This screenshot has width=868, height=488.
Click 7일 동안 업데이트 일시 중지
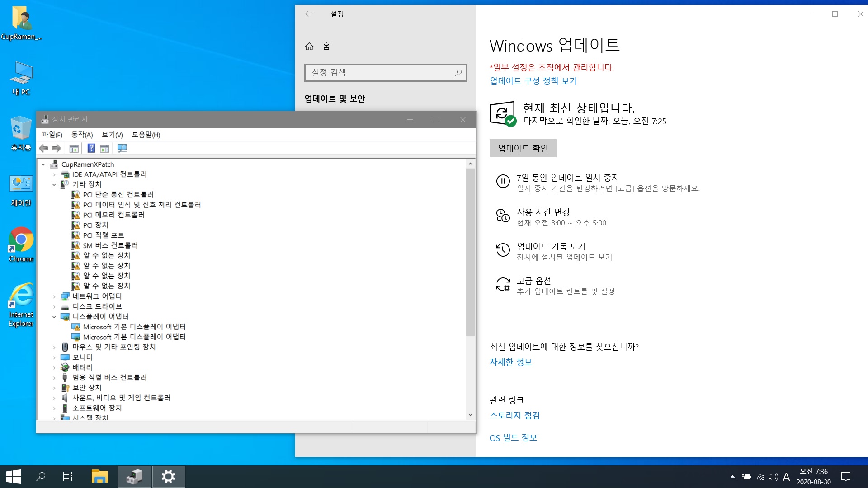click(568, 178)
